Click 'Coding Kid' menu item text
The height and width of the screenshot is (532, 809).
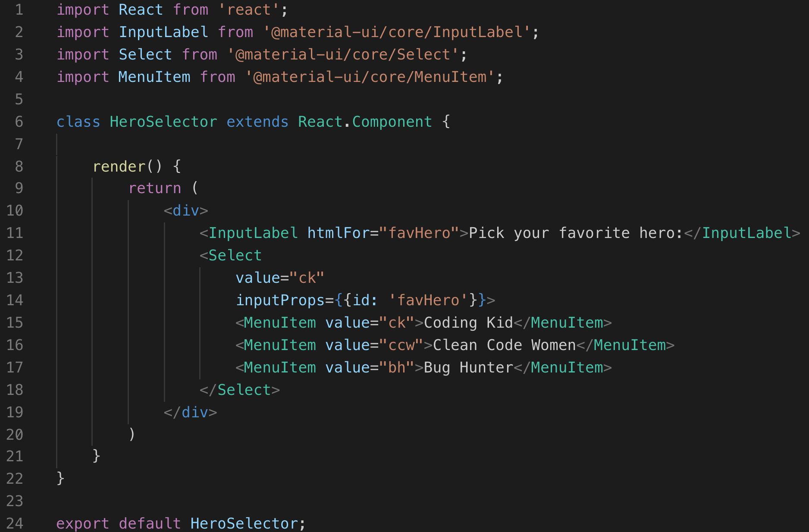click(469, 322)
